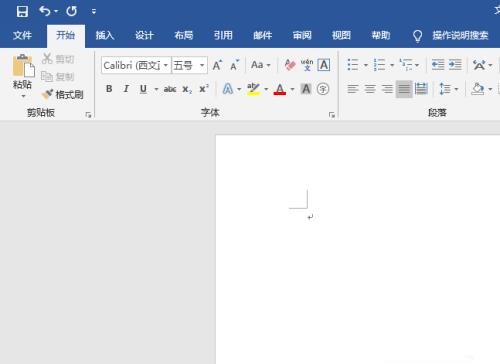500x364 pixels.
Task: Toggle Bold formatting
Action: click(109, 89)
